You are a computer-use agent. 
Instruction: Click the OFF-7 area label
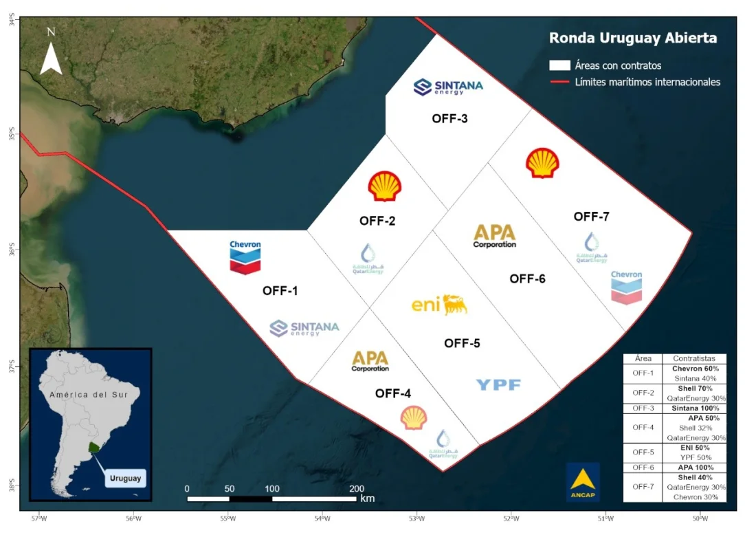coord(592,217)
